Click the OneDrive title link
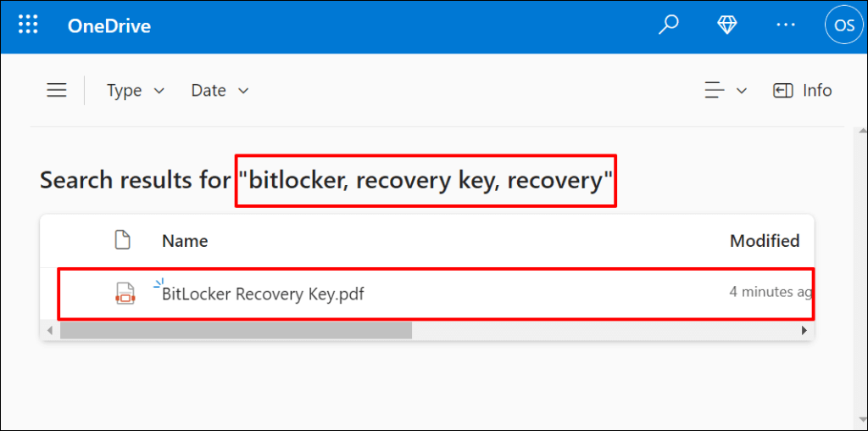The height and width of the screenshot is (431, 868). pyautogui.click(x=109, y=25)
